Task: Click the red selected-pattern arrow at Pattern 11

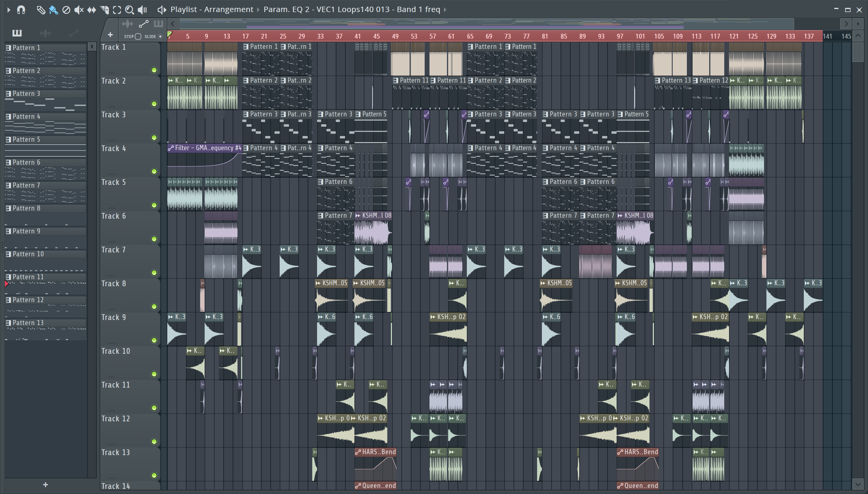Action: (x=6, y=283)
